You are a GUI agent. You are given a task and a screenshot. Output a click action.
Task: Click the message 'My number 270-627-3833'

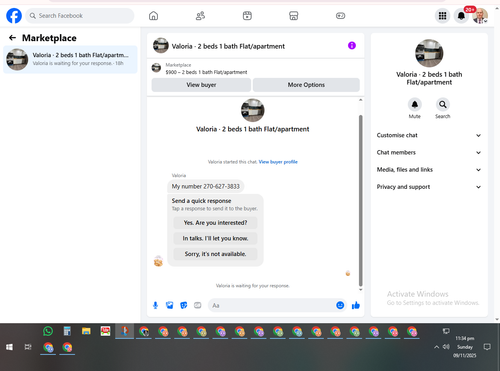[206, 186]
